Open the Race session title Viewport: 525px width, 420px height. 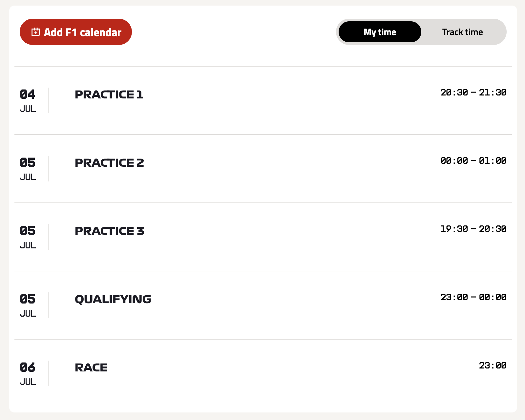[91, 368]
